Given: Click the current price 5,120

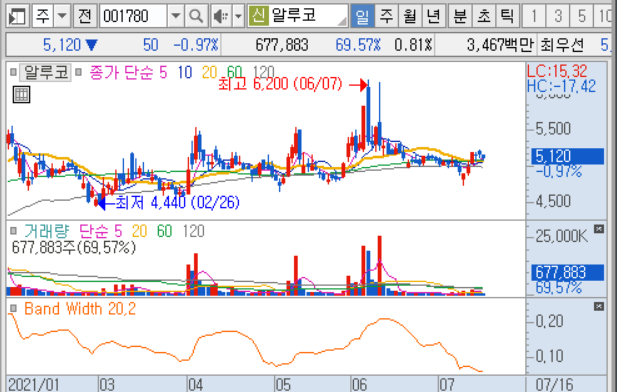Looking at the screenshot, I should 62,45.
